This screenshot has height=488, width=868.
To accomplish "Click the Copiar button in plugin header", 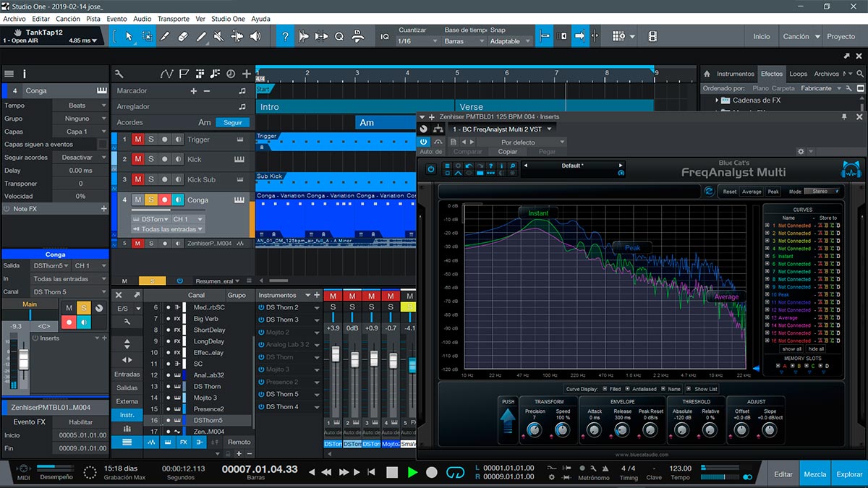I will [x=508, y=152].
